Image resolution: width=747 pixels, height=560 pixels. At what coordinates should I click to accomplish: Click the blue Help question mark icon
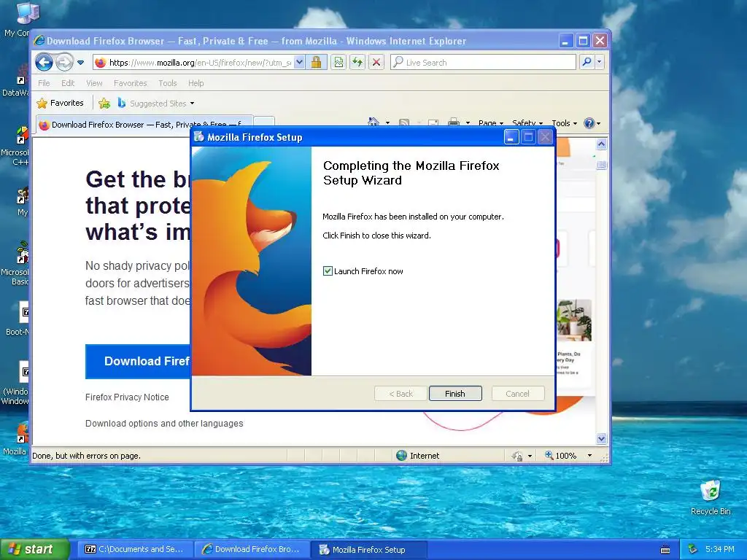coord(589,122)
